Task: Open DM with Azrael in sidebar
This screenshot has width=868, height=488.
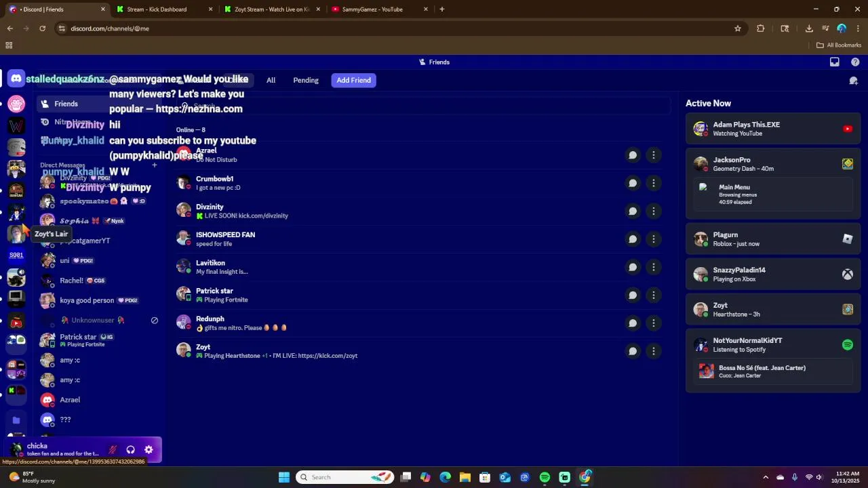Action: (99, 400)
